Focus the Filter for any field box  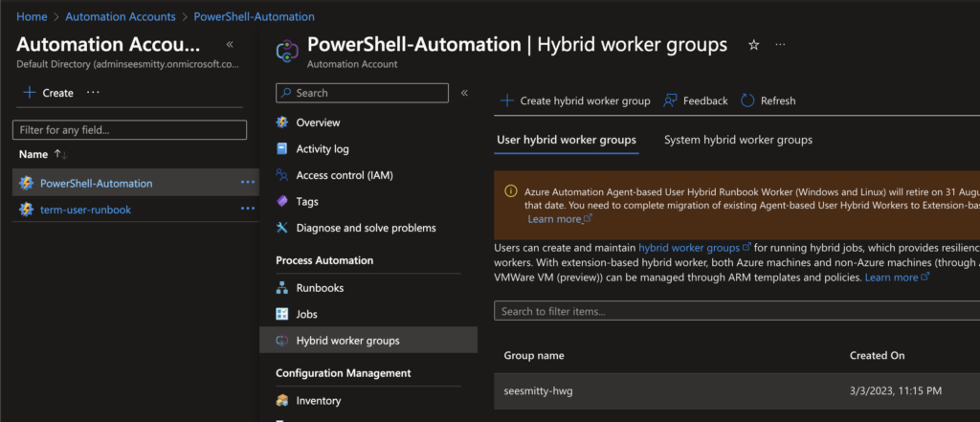click(129, 130)
